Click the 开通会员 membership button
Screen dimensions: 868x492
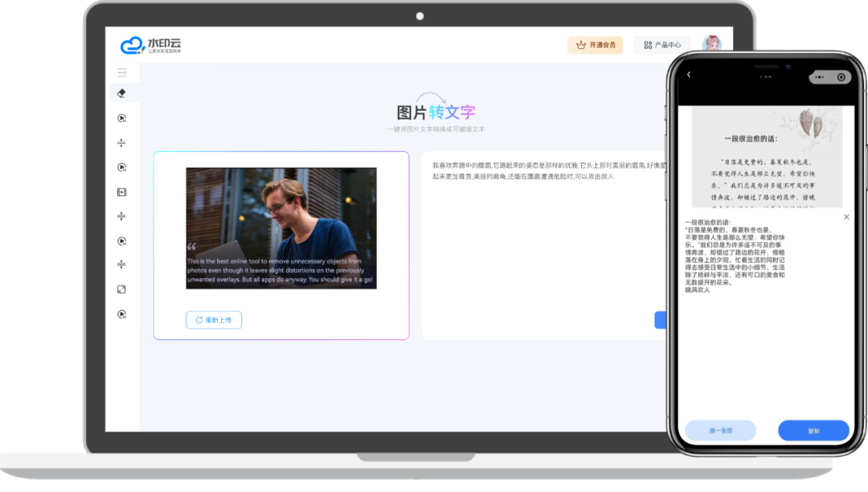(595, 45)
